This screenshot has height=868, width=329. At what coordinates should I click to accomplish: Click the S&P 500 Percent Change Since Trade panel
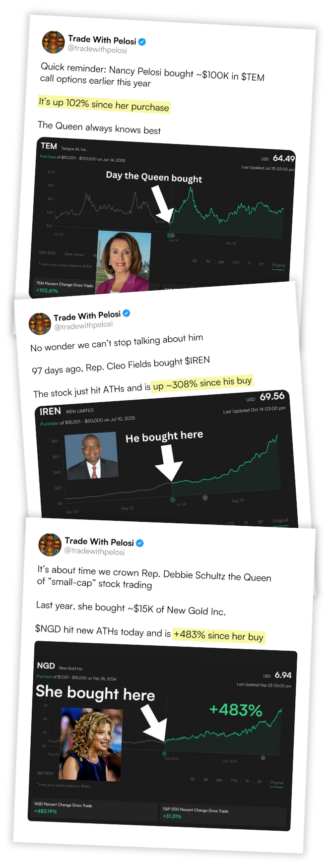(x=223, y=812)
